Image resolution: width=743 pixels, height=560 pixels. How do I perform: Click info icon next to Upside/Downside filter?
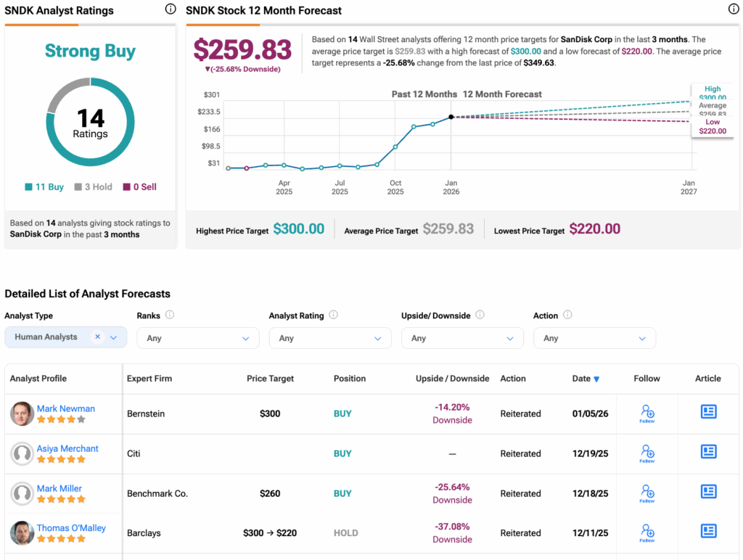point(480,316)
